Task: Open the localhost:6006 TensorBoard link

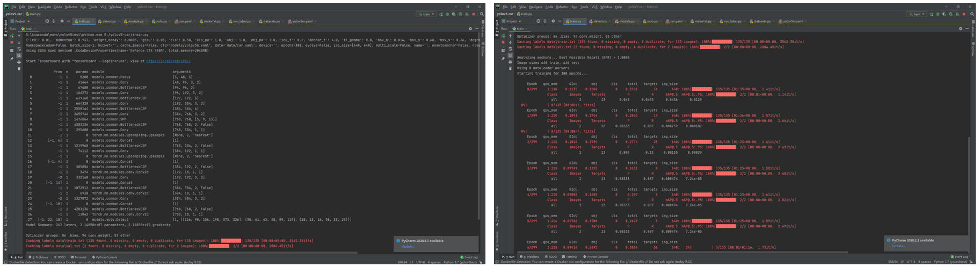Action: point(168,61)
